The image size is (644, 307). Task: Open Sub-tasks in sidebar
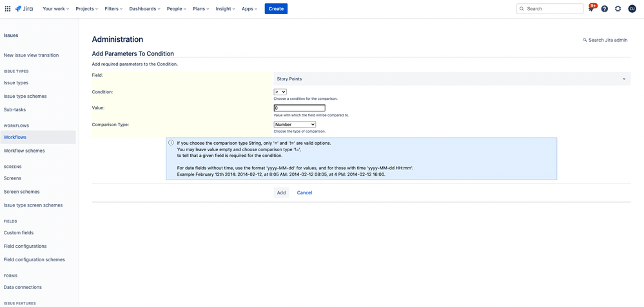point(15,110)
